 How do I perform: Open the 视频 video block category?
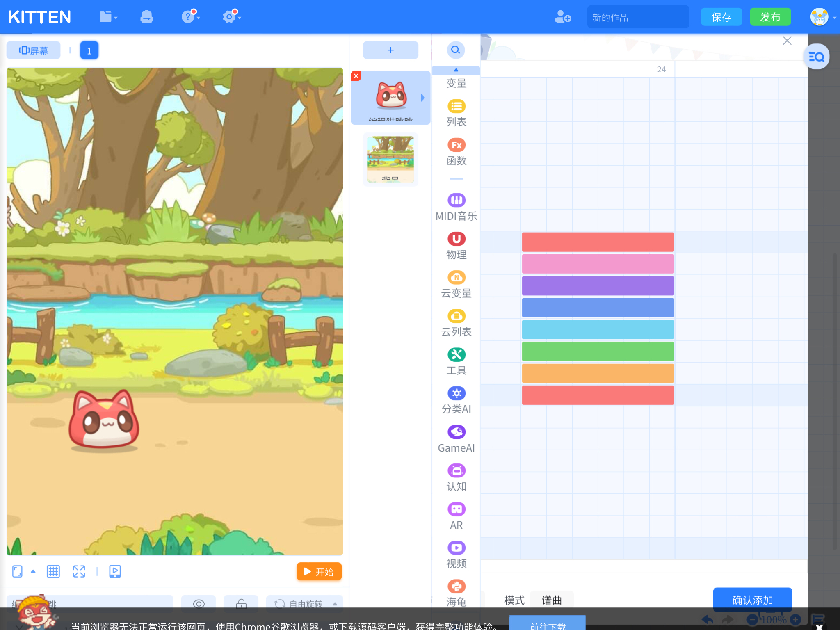(x=456, y=555)
